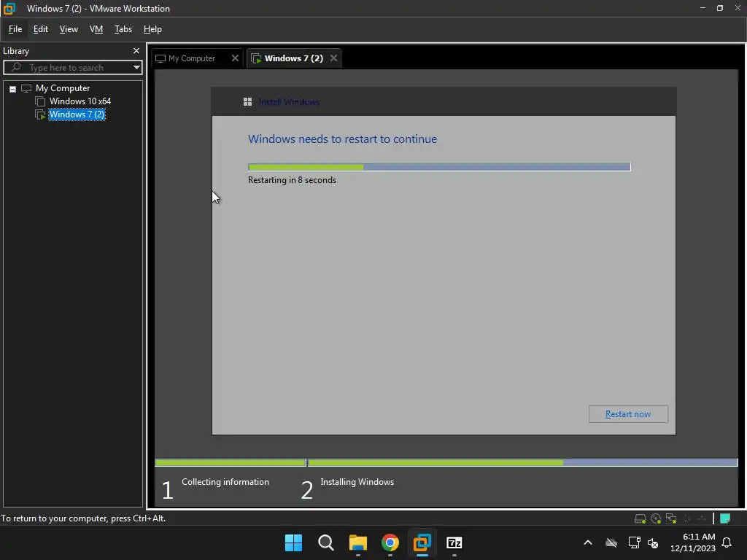Select Windows 10 x64 in the library
Screen dimensions: 747x560
[80, 101]
